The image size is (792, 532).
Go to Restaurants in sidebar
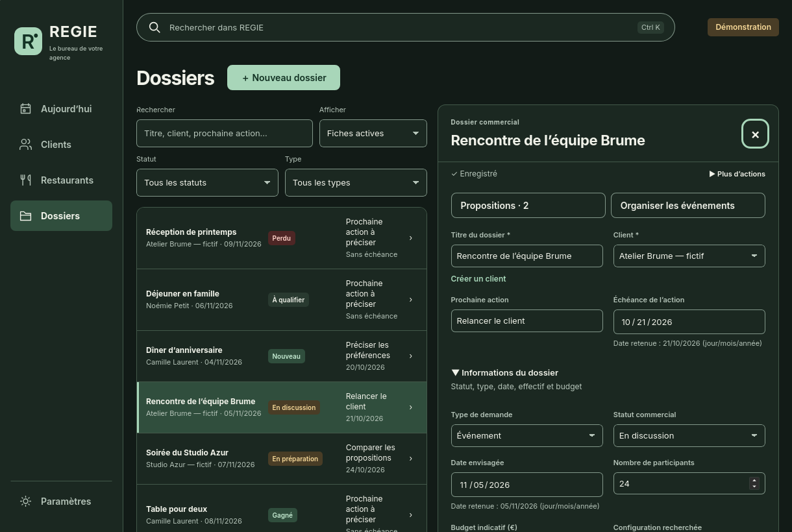pos(61,180)
